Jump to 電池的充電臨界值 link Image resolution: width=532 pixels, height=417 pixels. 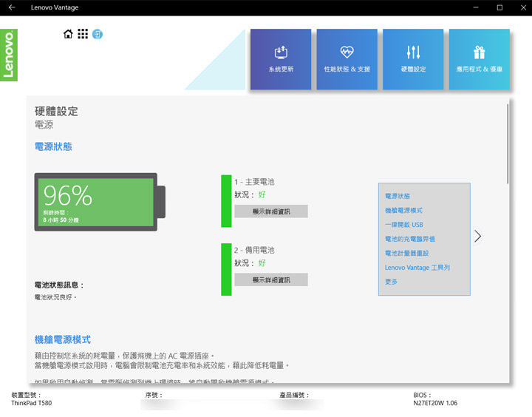[410, 239]
